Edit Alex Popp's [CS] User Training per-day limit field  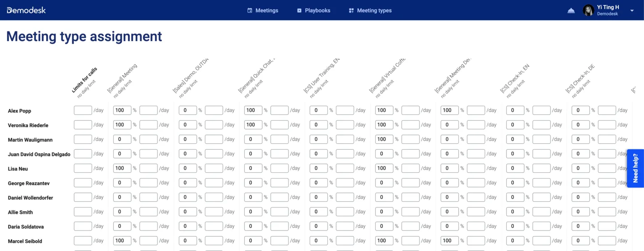[x=345, y=110]
